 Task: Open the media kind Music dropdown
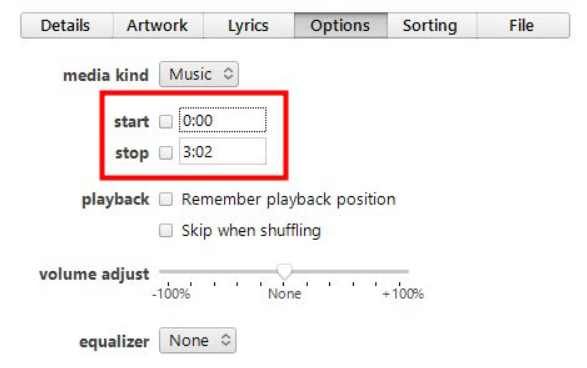199,74
